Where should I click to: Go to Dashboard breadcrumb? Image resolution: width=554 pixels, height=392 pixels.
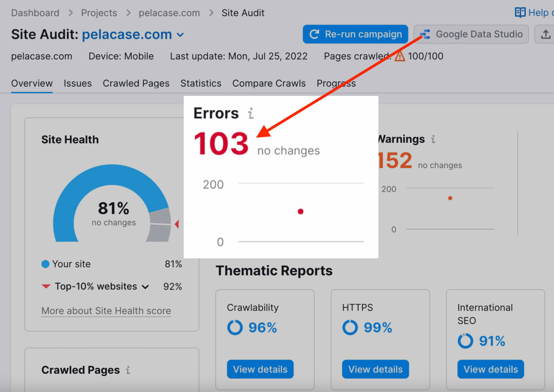[35, 13]
